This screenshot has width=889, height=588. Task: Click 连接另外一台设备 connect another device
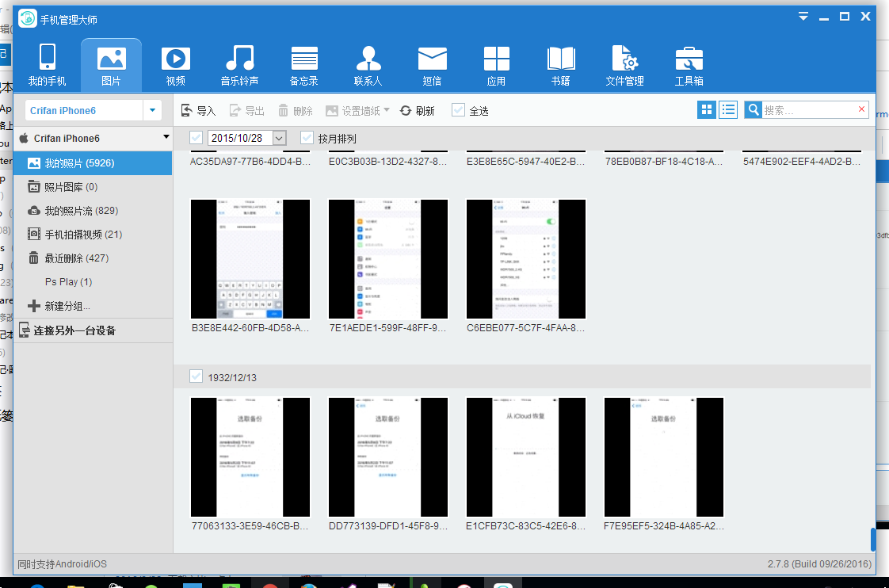pos(93,330)
